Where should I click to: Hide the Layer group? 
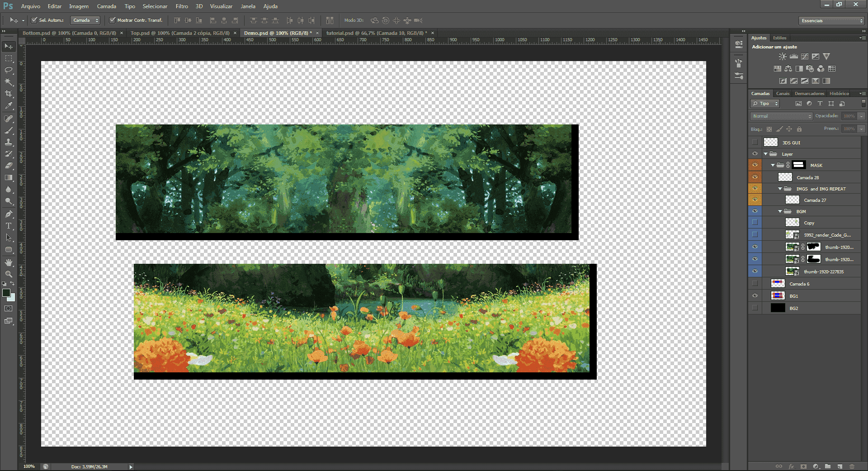pyautogui.click(x=755, y=154)
